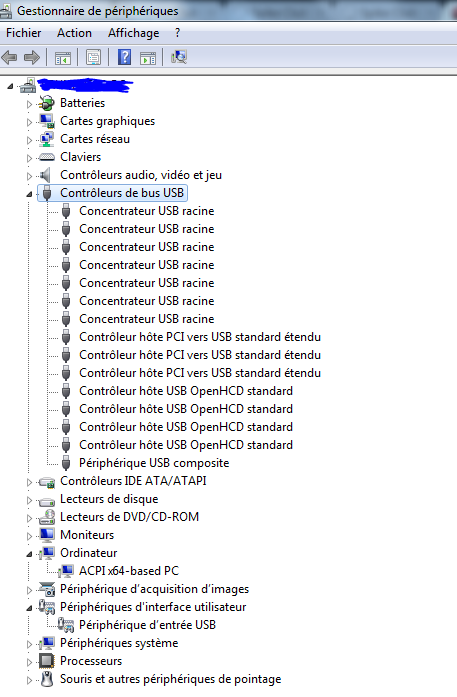Click the Batteries category icon
This screenshot has height=697, width=457.
[x=46, y=103]
